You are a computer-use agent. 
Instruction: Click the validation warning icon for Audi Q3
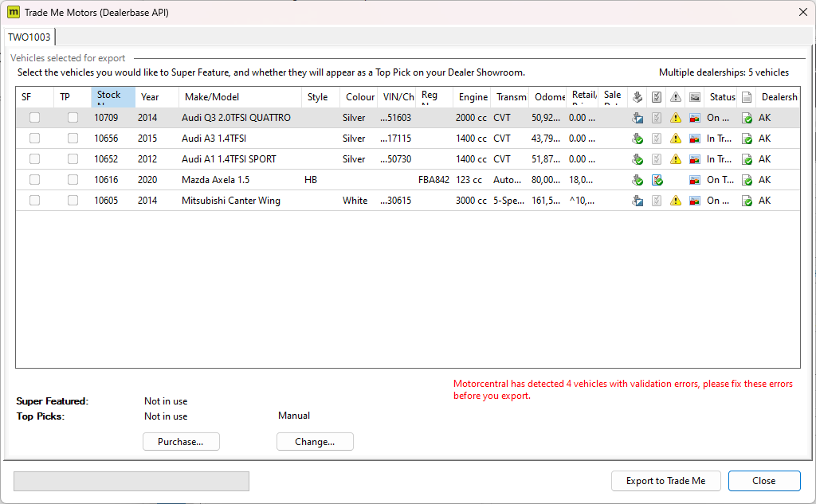[x=676, y=118]
